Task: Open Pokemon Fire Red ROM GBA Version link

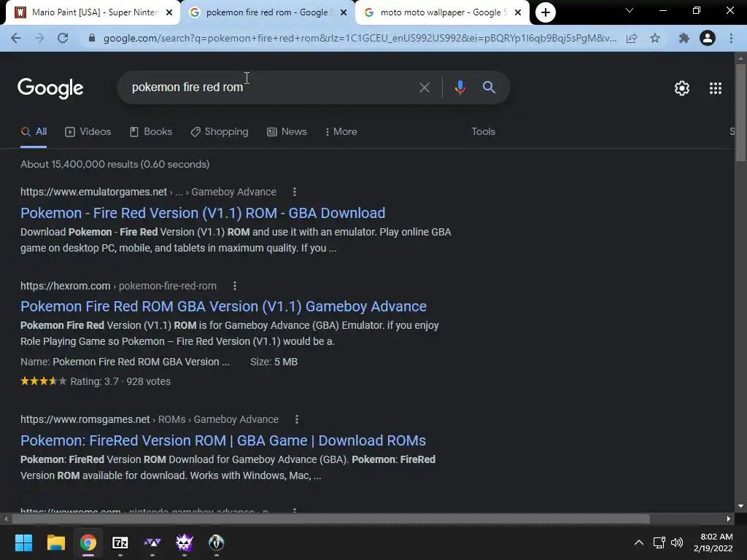Action: pos(223,306)
